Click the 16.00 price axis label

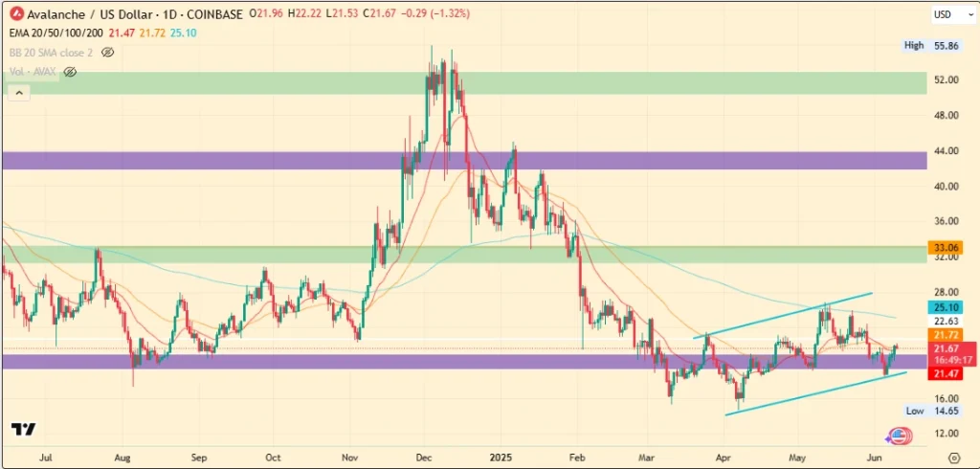point(947,398)
